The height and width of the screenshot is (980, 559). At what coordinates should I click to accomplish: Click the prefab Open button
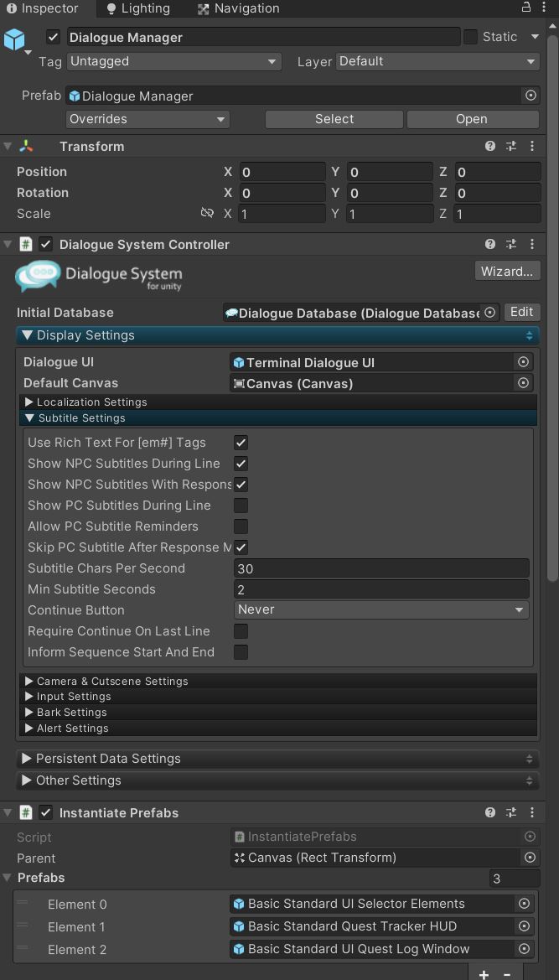pos(473,119)
